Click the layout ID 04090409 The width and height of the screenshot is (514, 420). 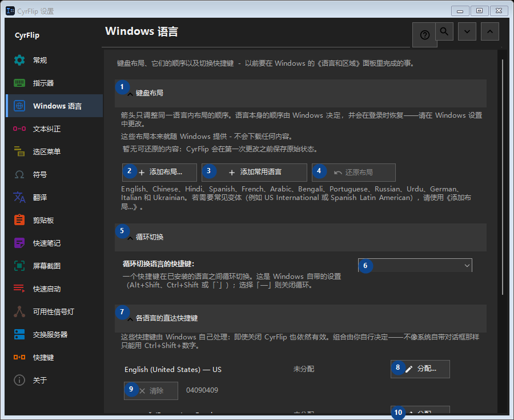click(x=202, y=390)
